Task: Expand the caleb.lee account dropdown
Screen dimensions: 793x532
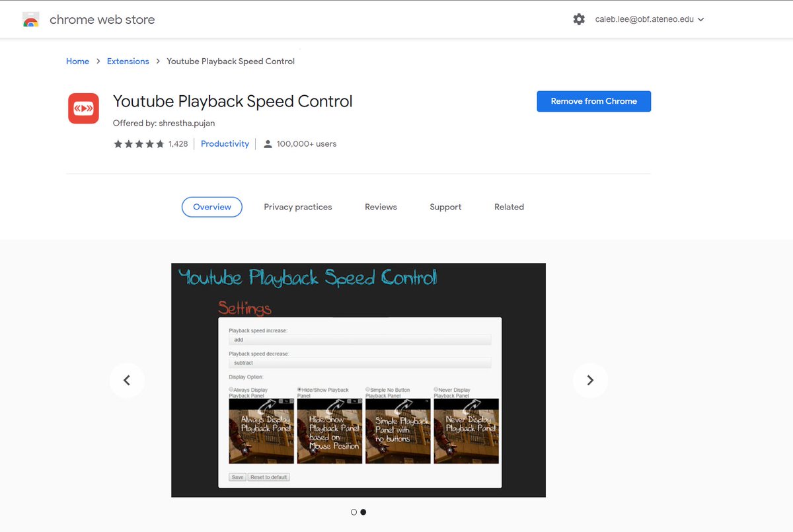Action: (x=650, y=19)
